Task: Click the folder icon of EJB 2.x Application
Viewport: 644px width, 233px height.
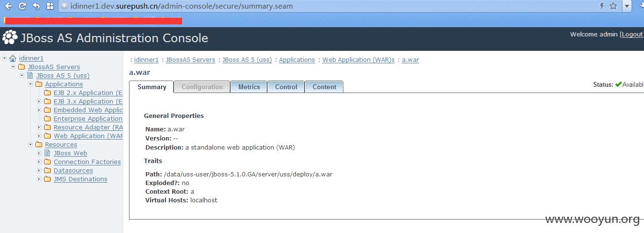Action: point(47,93)
